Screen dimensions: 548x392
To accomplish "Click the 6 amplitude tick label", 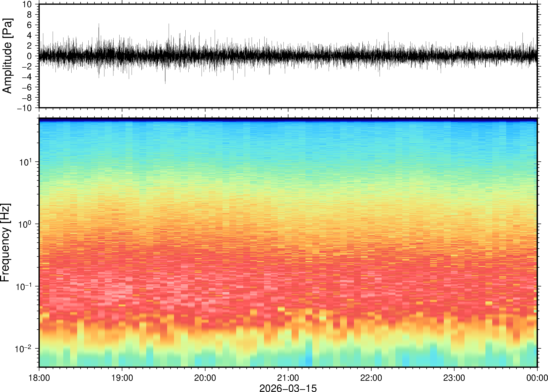I will coord(29,25).
